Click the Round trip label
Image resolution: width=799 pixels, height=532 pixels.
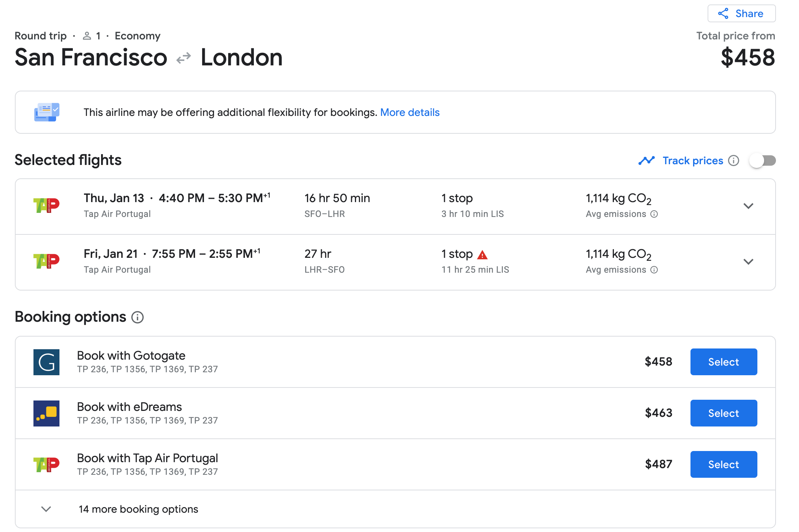click(41, 36)
